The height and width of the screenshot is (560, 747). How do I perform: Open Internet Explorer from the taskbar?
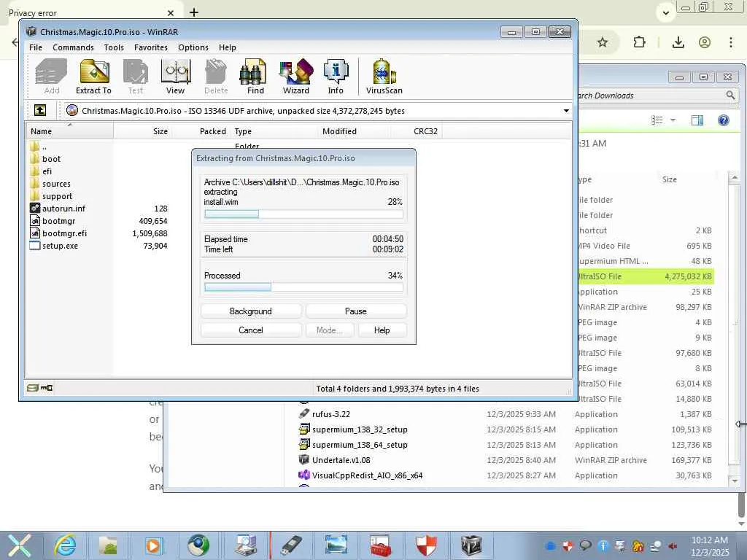click(65, 545)
